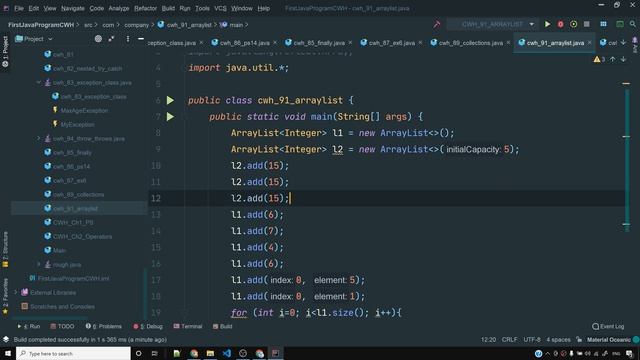Click the Windows taskbar search box
This screenshot has width=640, height=360.
tap(73, 353)
